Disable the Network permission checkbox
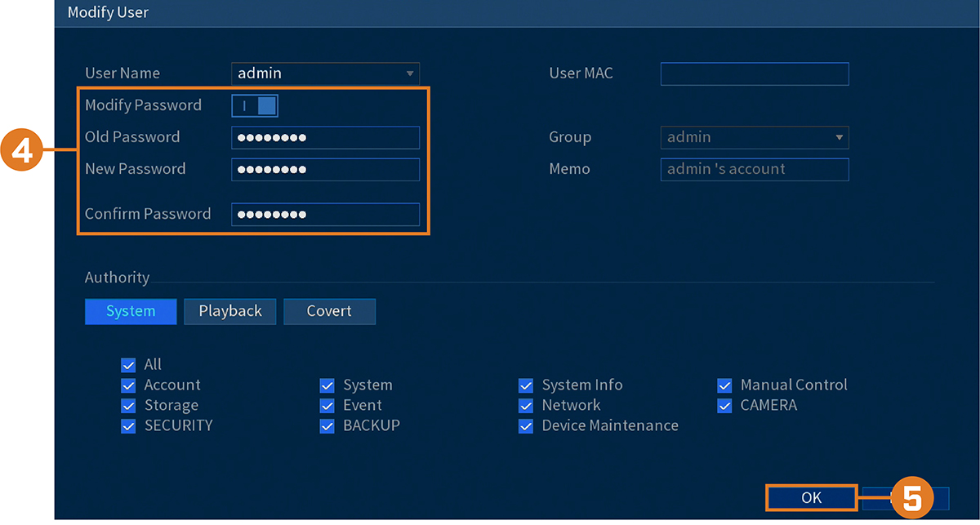980x525 pixels. click(526, 406)
